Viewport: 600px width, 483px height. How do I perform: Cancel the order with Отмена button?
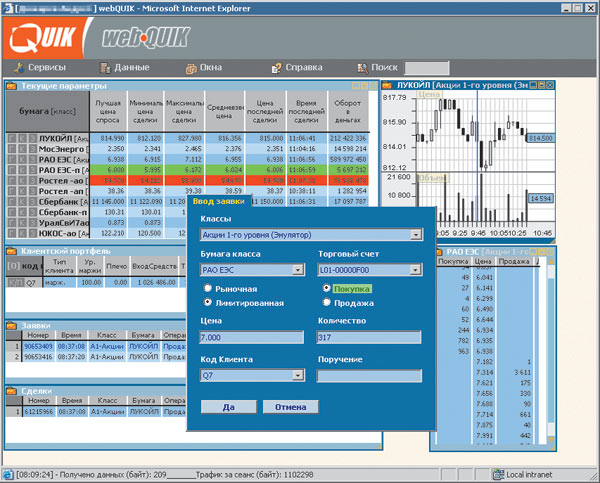click(290, 407)
